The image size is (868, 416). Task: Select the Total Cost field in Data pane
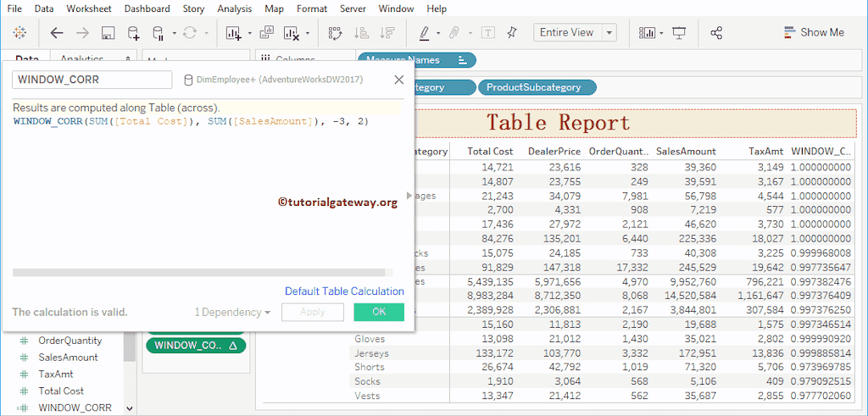coord(61,391)
